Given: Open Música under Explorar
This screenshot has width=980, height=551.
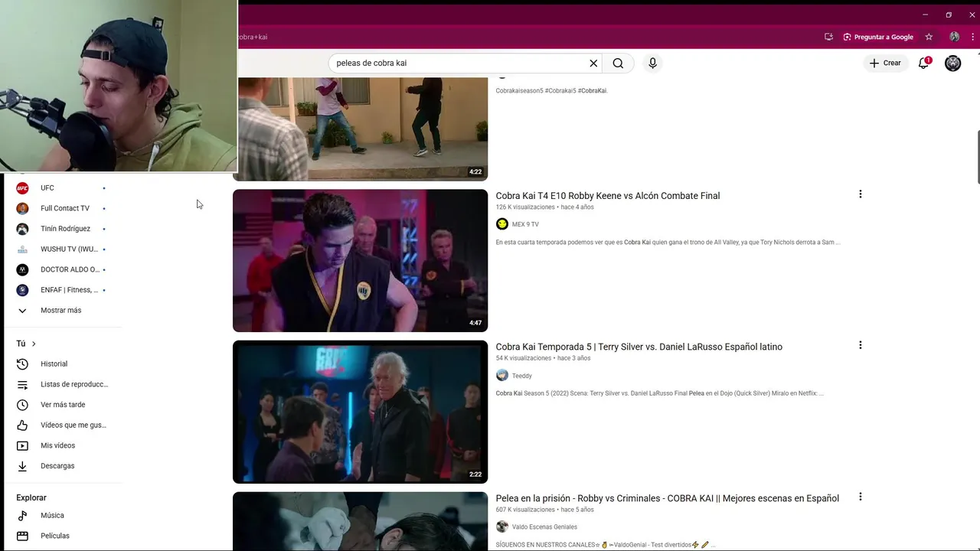Looking at the screenshot, I should pos(61,516).
